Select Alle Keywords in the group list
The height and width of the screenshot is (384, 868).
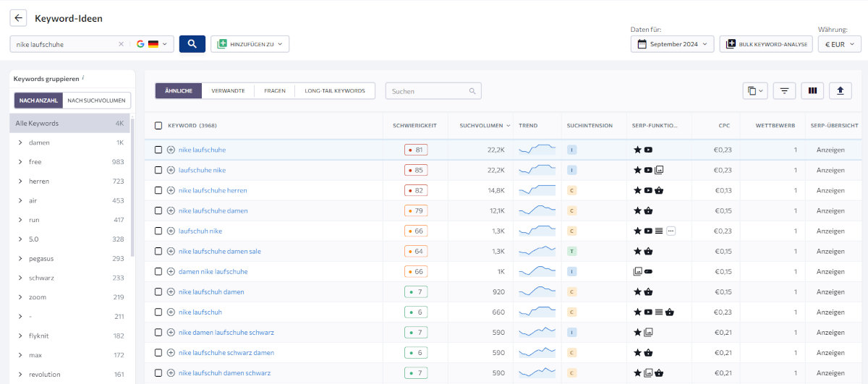69,123
